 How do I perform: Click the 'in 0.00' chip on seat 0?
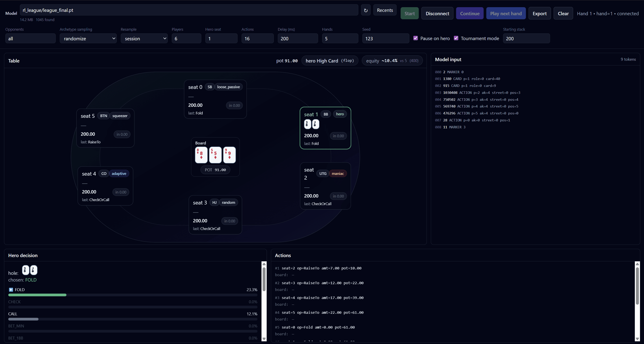(x=234, y=105)
